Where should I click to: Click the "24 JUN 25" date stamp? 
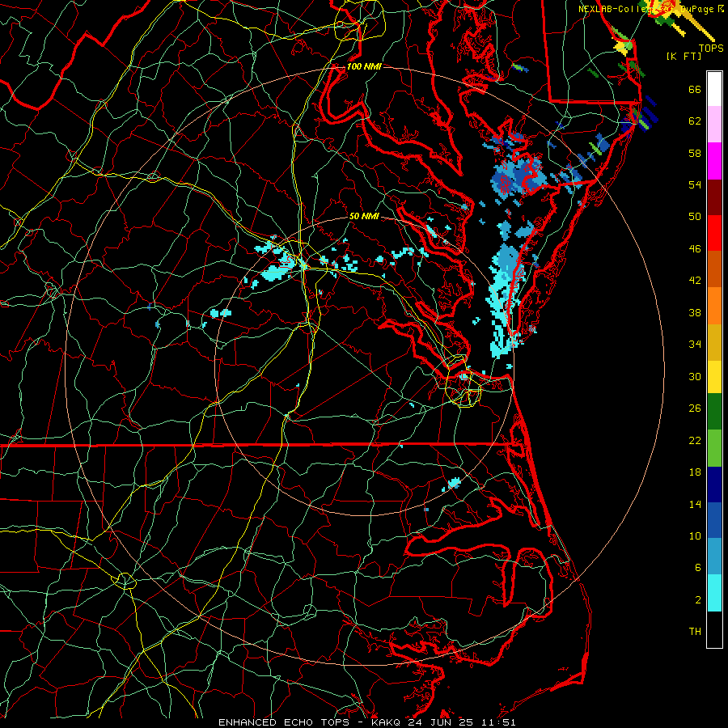(442, 722)
